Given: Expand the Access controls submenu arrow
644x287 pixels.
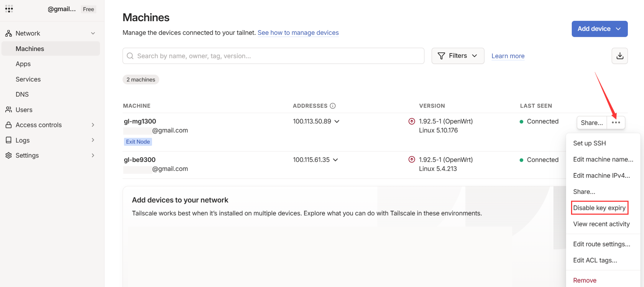Looking at the screenshot, I should [x=93, y=125].
